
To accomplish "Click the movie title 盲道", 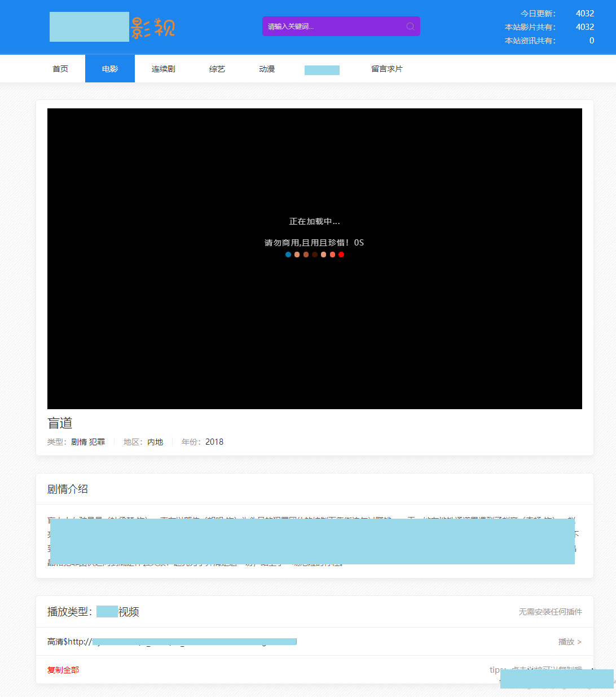I will click(60, 423).
